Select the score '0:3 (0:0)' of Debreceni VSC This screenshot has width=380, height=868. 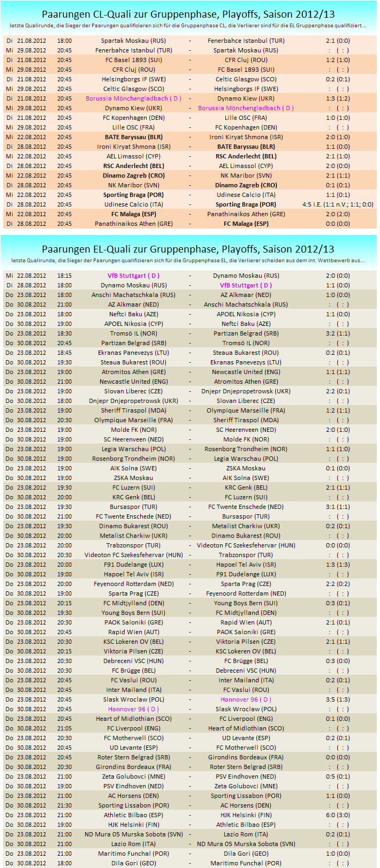[x=338, y=661]
